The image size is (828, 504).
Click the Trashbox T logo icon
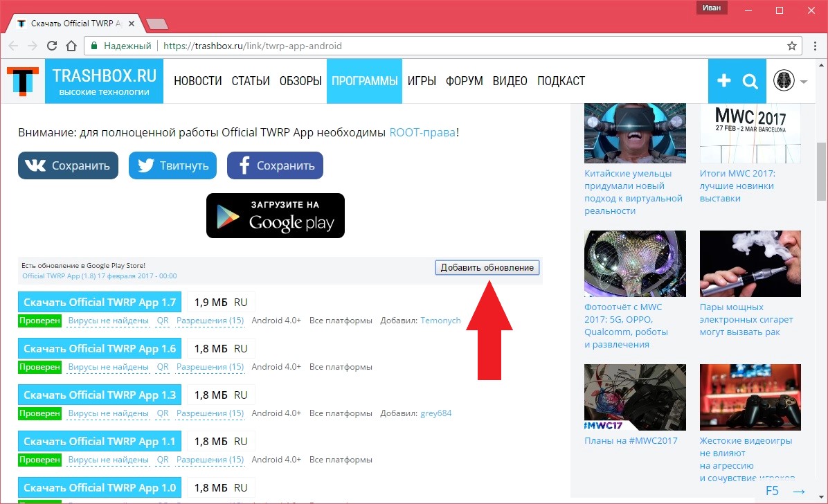[23, 81]
